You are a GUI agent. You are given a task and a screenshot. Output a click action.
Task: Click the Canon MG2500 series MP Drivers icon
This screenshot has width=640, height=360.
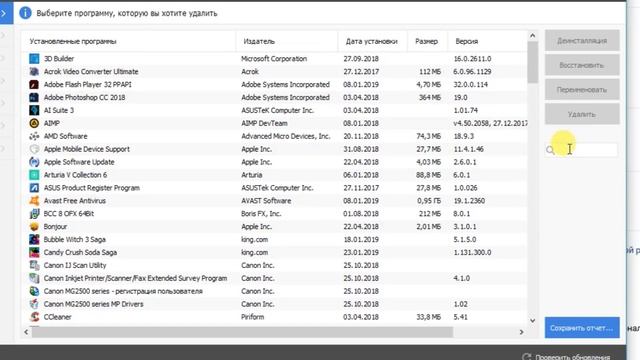coord(34,304)
